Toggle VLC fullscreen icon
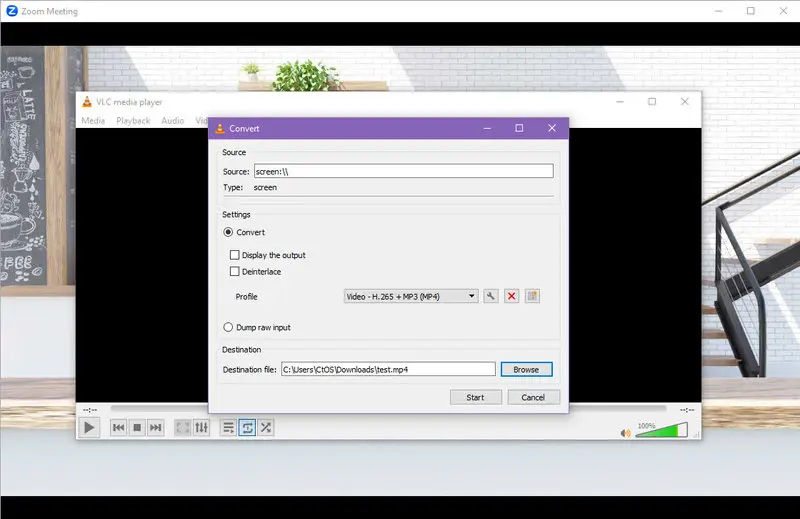800x519 pixels. tap(183, 427)
